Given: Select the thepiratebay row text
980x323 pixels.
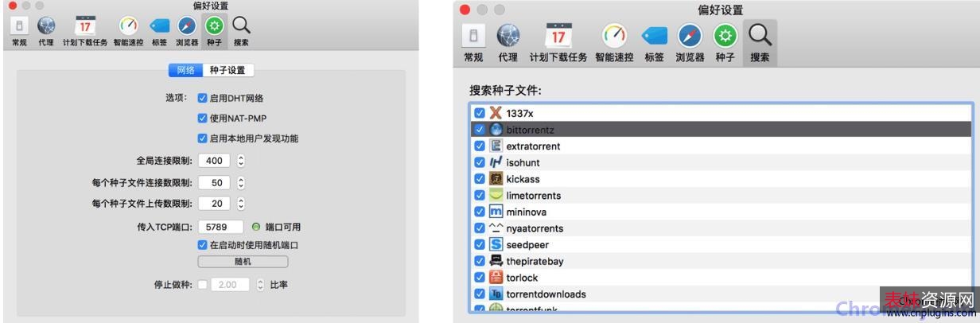Looking at the screenshot, I should pyautogui.click(x=535, y=262).
